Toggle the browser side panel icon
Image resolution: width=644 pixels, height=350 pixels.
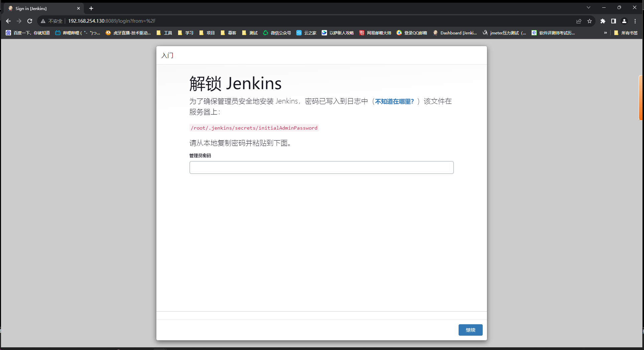(x=614, y=21)
